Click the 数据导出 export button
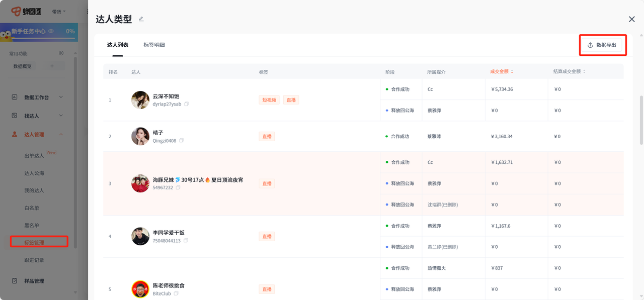The image size is (644, 300). 602,45
